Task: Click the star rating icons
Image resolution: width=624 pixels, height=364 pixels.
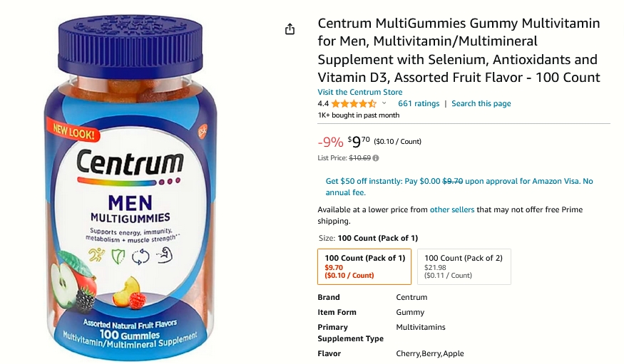Action: tap(354, 104)
